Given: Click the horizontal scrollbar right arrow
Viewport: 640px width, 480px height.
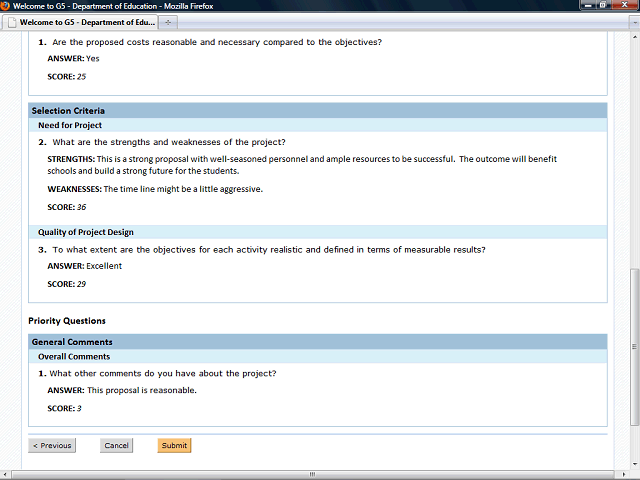Looking at the screenshot, I should point(623,474).
